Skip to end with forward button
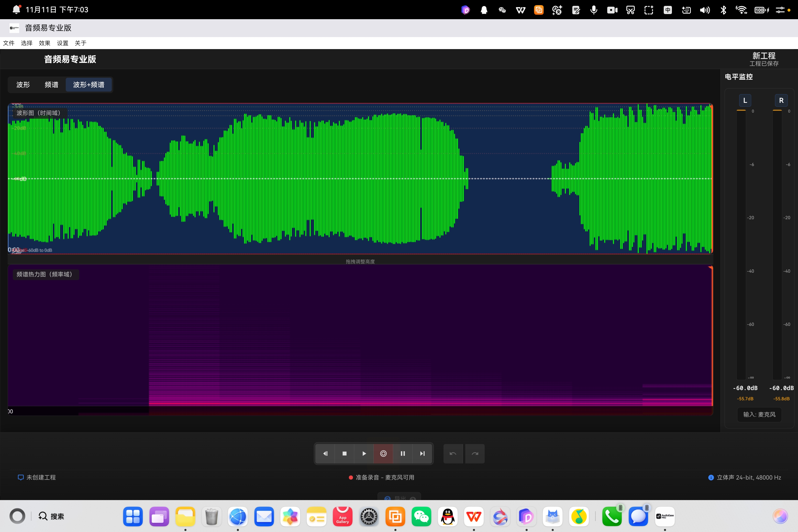The height and width of the screenshot is (532, 798). [422, 453]
